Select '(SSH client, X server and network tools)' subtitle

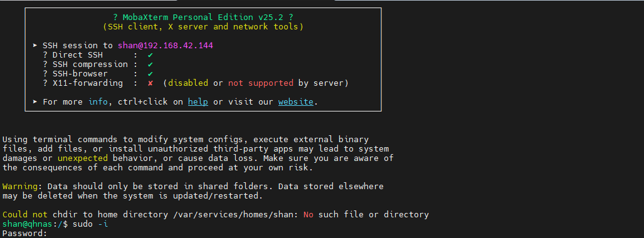click(203, 27)
